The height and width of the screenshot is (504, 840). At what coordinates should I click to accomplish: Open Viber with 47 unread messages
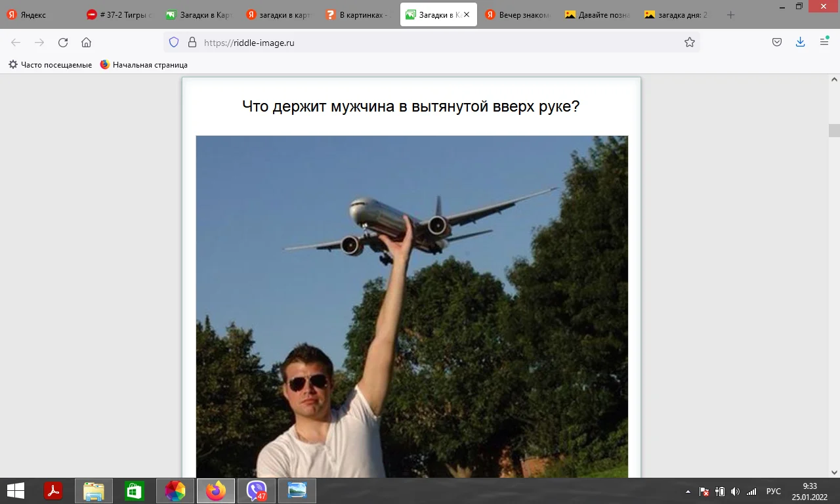click(x=257, y=491)
